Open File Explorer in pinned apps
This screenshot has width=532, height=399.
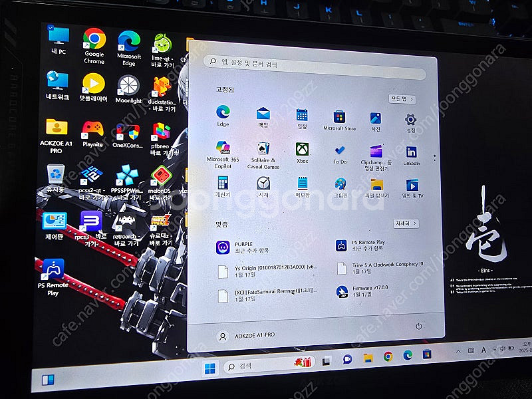pos(376,188)
